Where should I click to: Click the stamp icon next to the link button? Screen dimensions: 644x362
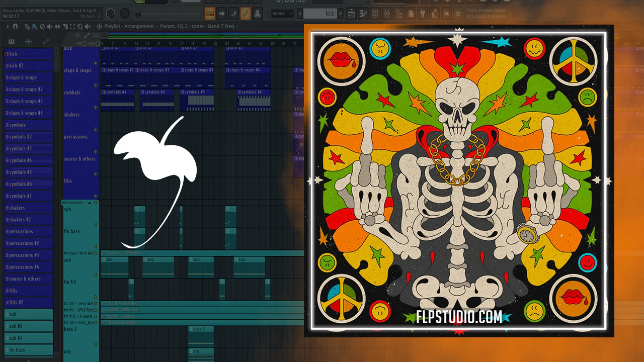coord(257,13)
